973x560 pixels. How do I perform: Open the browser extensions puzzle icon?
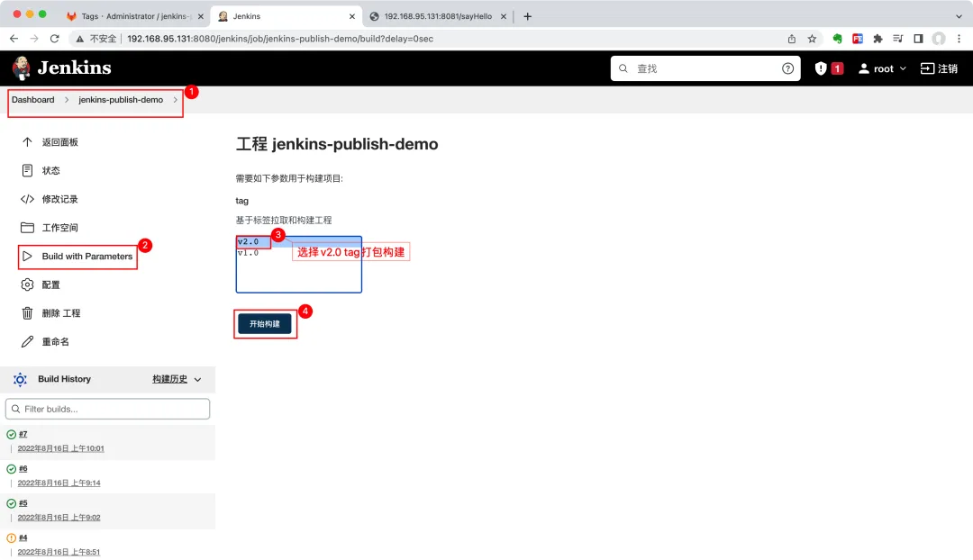click(878, 39)
